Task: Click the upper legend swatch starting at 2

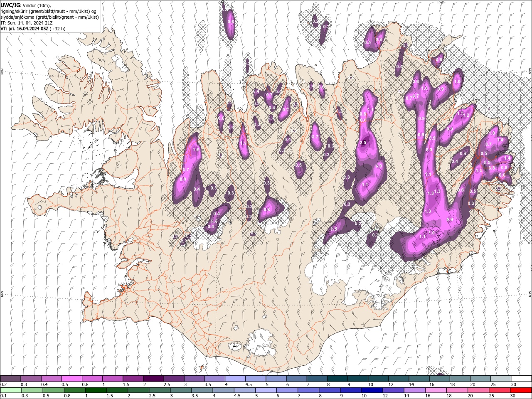Action: [153, 379]
